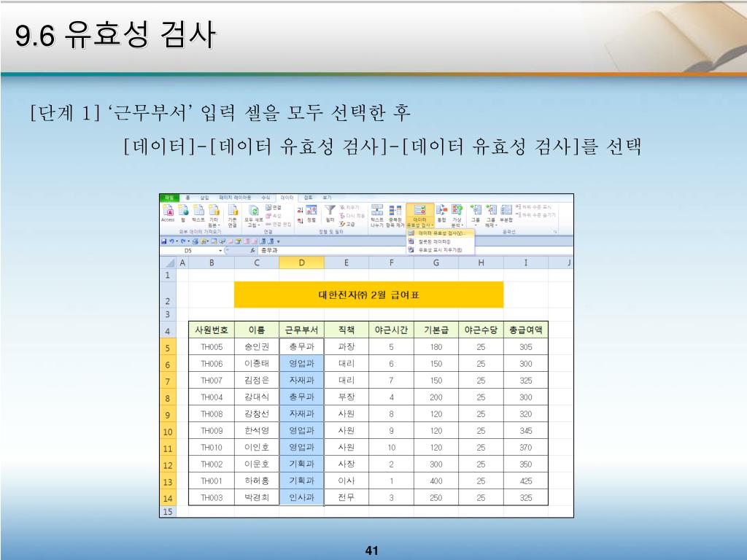Click 인사과 cell in row 14
The width and height of the screenshot is (747, 560).
click(301, 497)
